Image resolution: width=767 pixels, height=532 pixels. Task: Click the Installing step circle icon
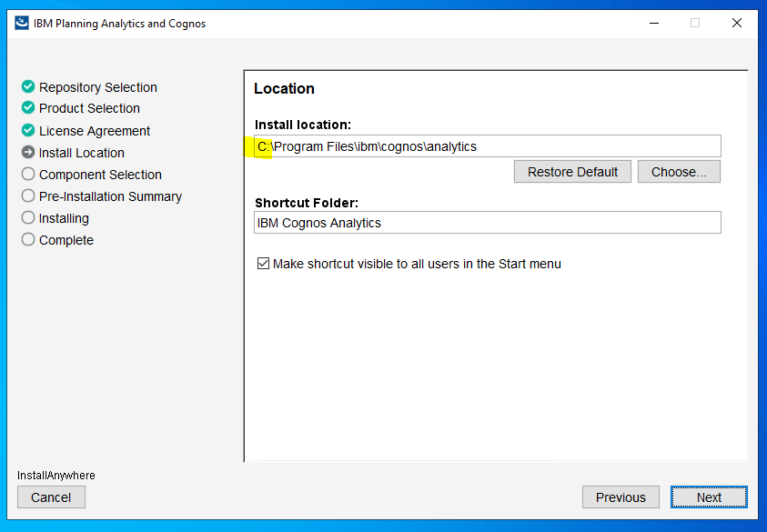tap(28, 217)
